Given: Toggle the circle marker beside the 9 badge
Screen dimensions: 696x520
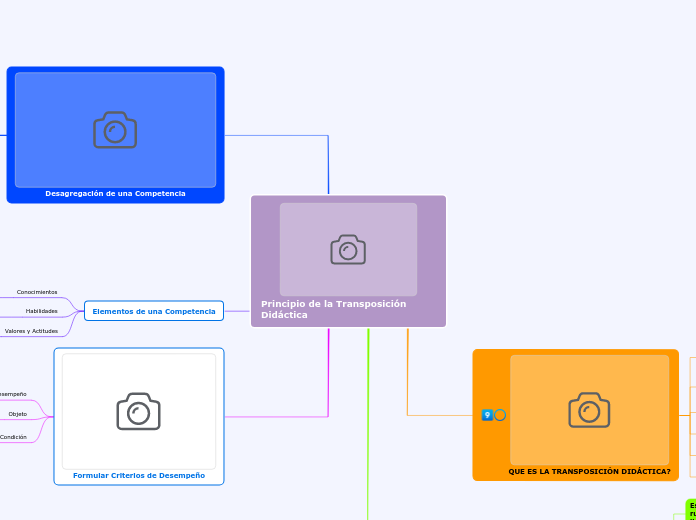Looking at the screenshot, I should click(x=500, y=415).
